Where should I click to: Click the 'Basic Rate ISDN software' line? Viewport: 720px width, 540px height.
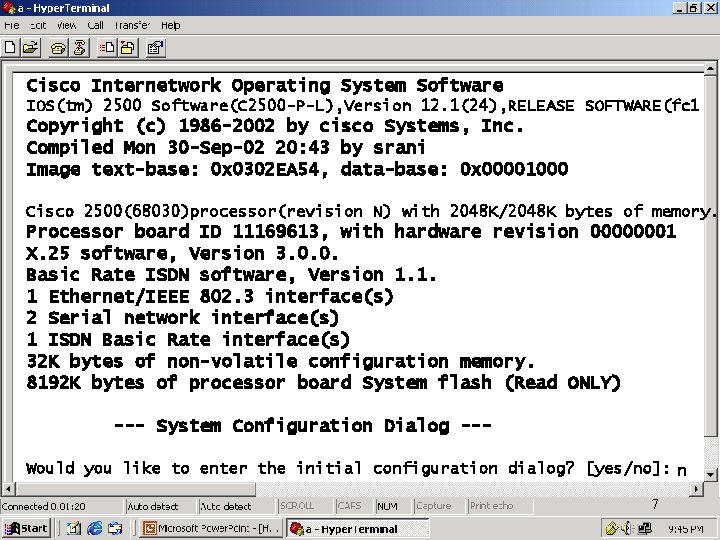pos(231,275)
